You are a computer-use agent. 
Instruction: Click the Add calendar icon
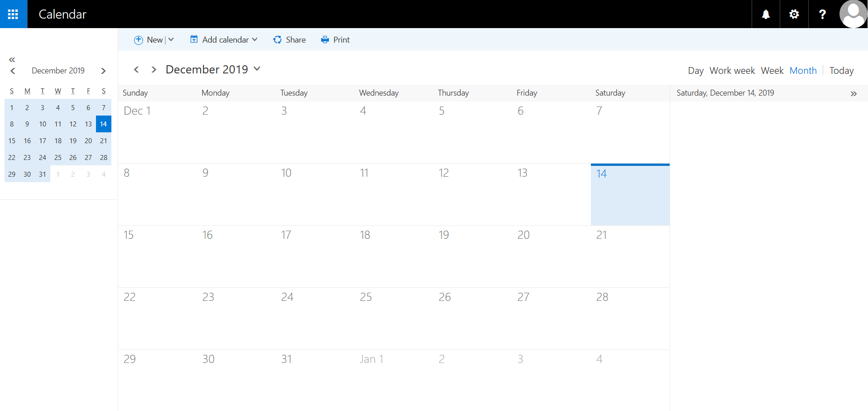click(x=194, y=39)
